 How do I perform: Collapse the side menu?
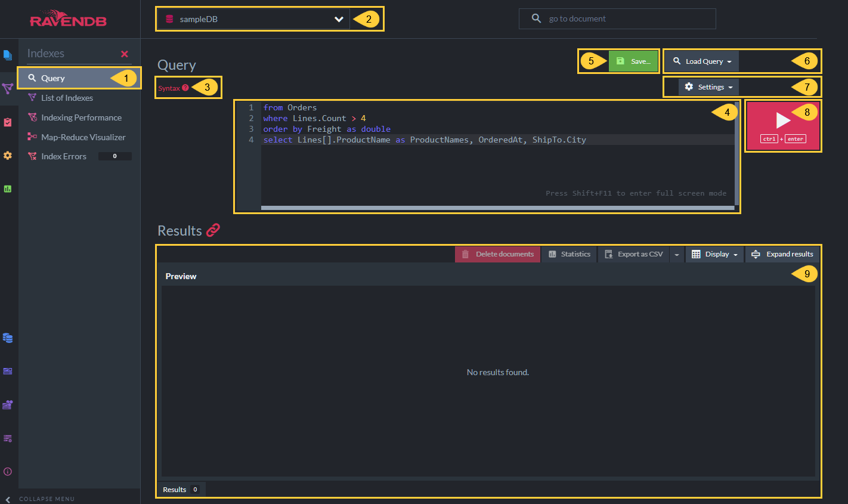point(40,499)
